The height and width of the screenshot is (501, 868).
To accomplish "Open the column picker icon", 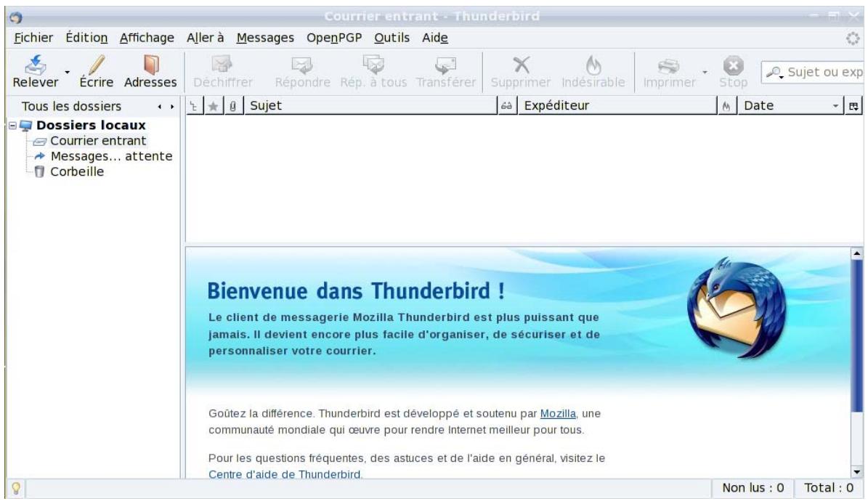I will (853, 106).
